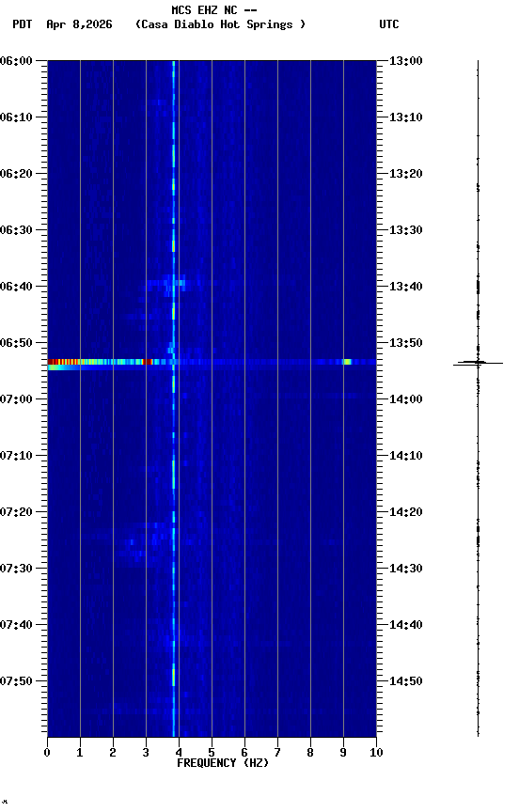Click the frequency axis label 10
The image size is (519, 812).
pyautogui.click(x=376, y=753)
